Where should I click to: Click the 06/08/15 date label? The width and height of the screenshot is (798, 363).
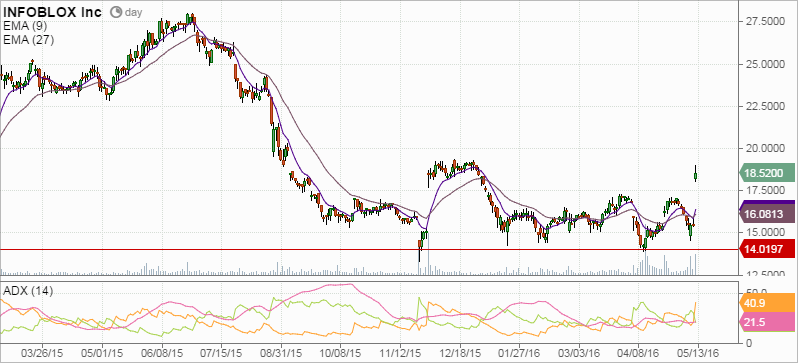[x=162, y=352]
